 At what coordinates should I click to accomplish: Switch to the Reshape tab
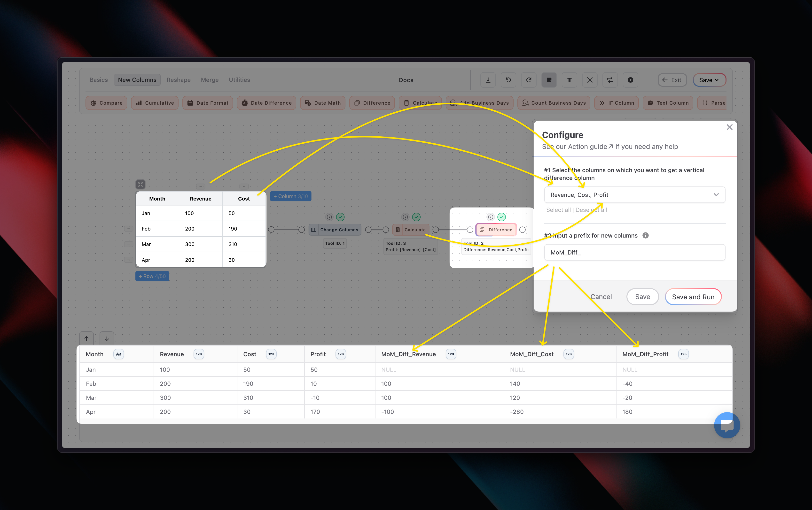pyautogui.click(x=178, y=80)
